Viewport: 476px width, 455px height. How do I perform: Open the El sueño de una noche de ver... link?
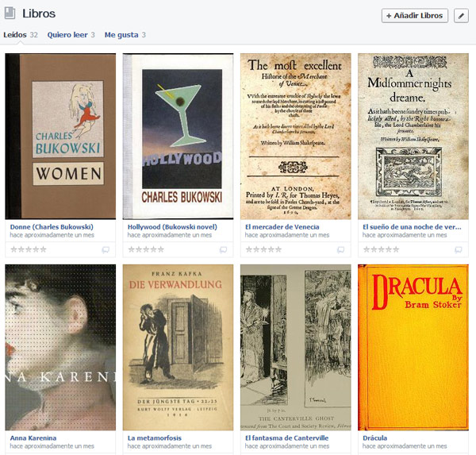tap(412, 227)
